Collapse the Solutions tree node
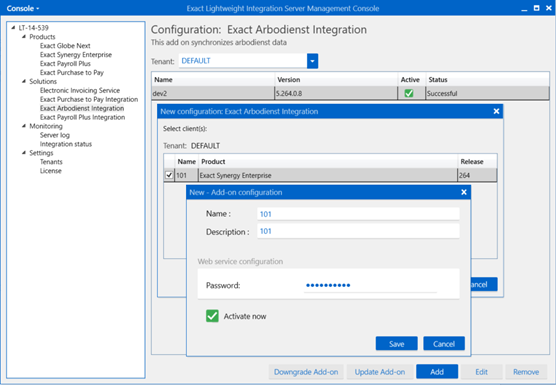The width and height of the screenshot is (556, 385). coord(24,81)
